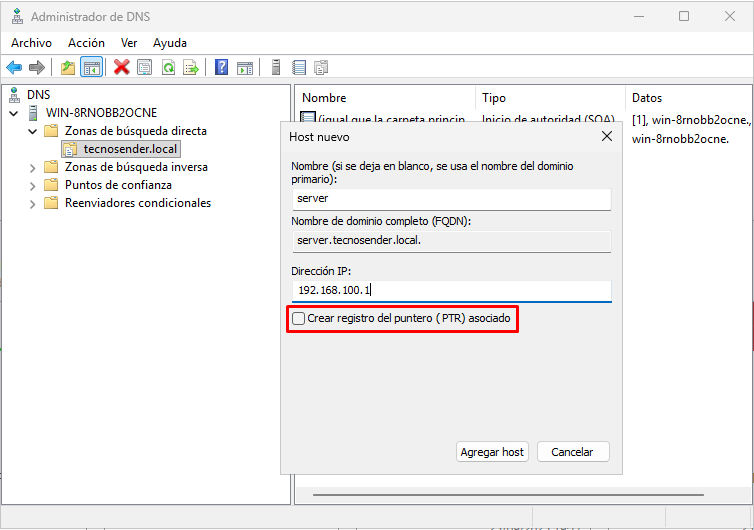Click the Cancelar button
754x530 pixels.
573,452
